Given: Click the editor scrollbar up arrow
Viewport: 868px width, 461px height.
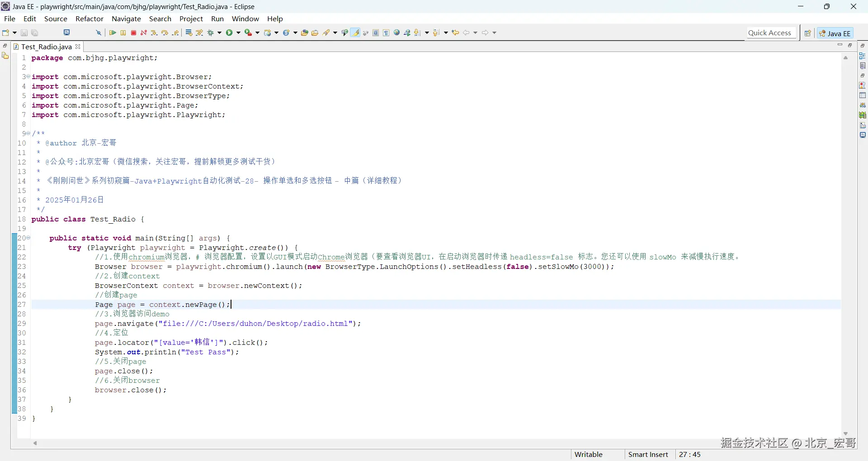Looking at the screenshot, I should [845, 57].
